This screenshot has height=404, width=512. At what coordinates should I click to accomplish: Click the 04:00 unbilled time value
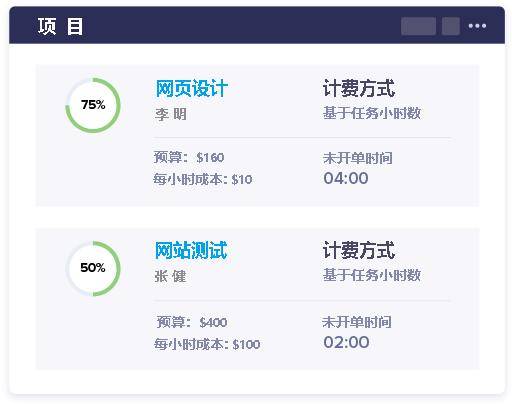346,178
